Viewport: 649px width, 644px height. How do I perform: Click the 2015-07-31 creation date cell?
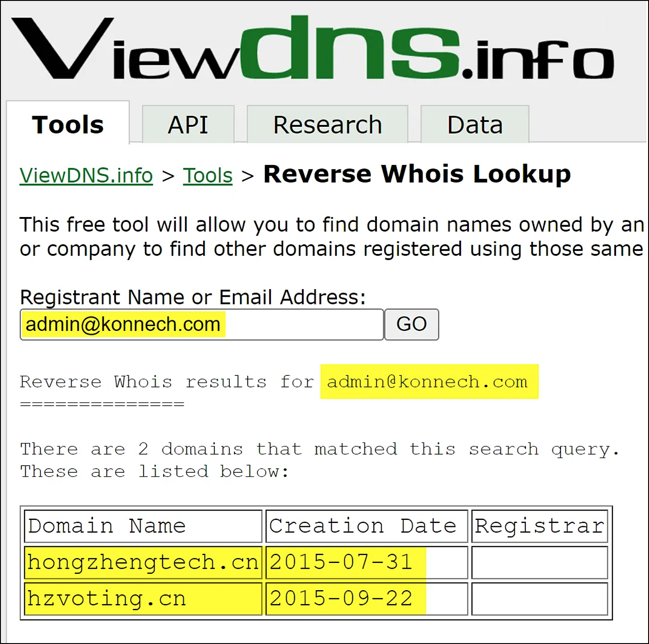367,562
